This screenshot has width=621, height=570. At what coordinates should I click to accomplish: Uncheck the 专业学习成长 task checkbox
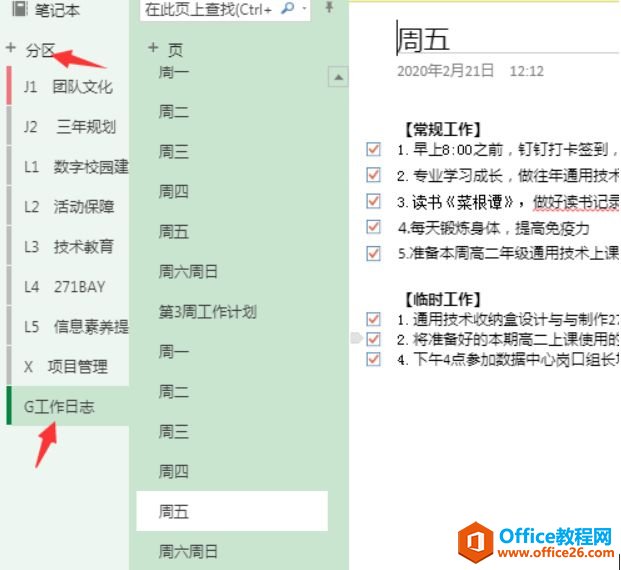click(x=373, y=175)
